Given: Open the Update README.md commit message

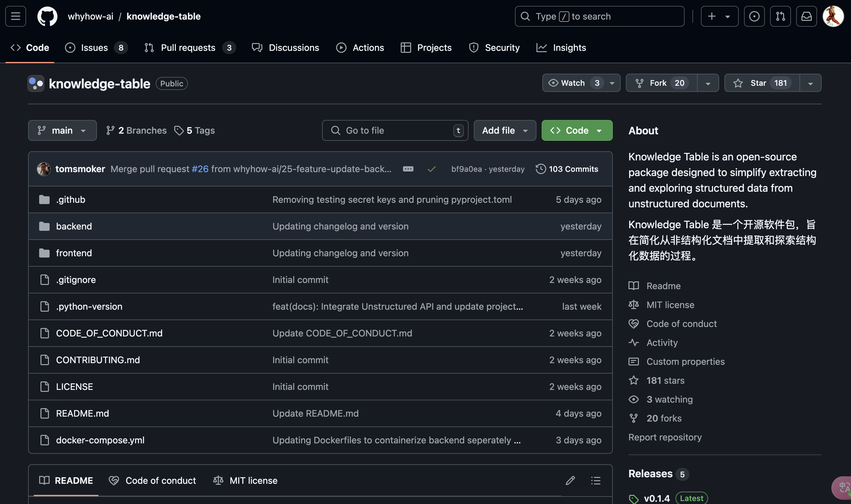Looking at the screenshot, I should coord(316,413).
